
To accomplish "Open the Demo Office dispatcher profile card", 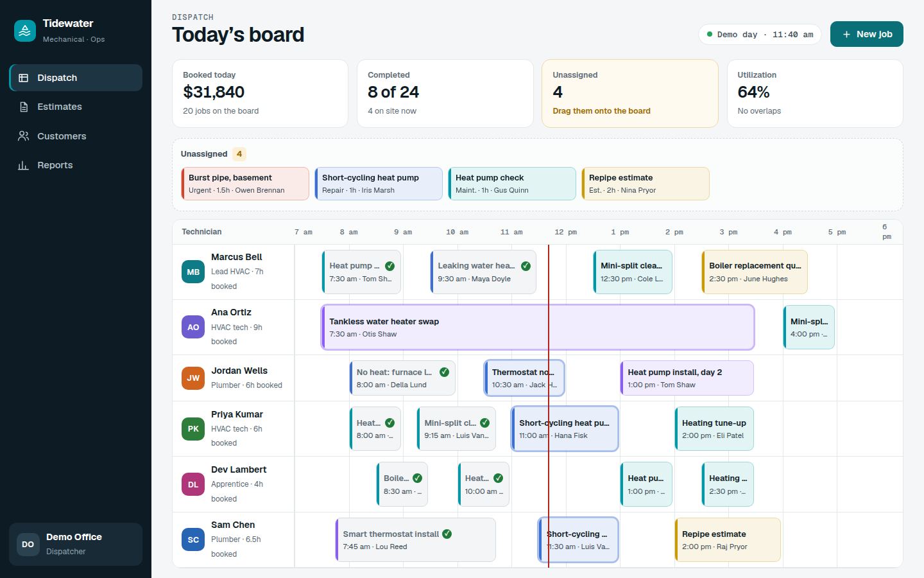I will coord(76,544).
